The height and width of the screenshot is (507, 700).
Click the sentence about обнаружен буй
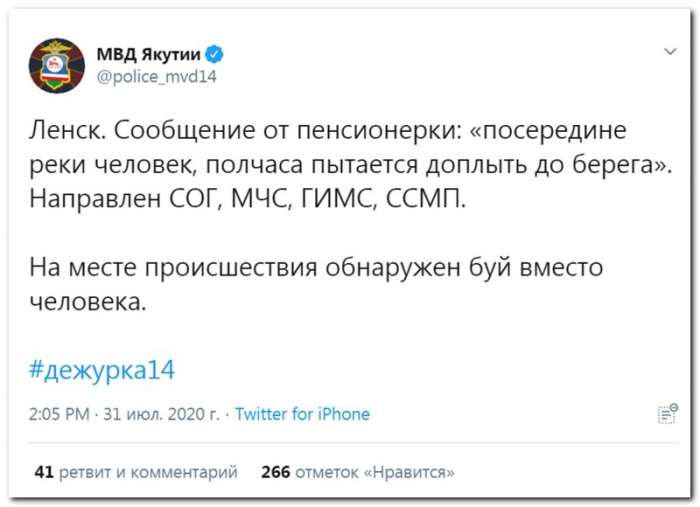click(x=316, y=285)
